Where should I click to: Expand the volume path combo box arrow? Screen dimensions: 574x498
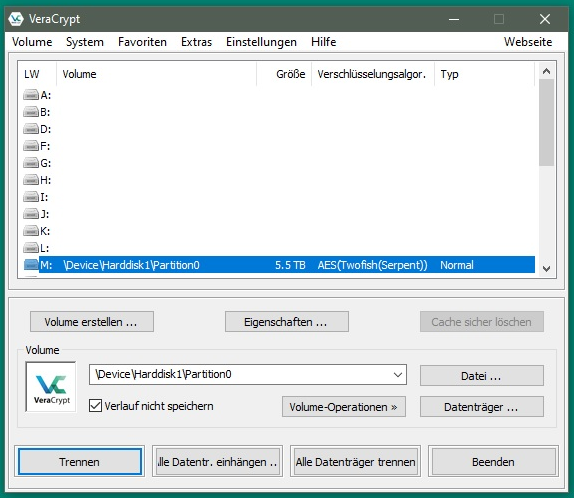pos(398,375)
